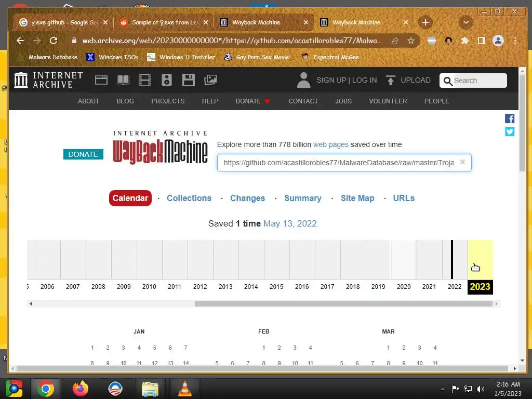Click the timeline scroll left arrow
This screenshot has height=399, width=532.
[31, 303]
